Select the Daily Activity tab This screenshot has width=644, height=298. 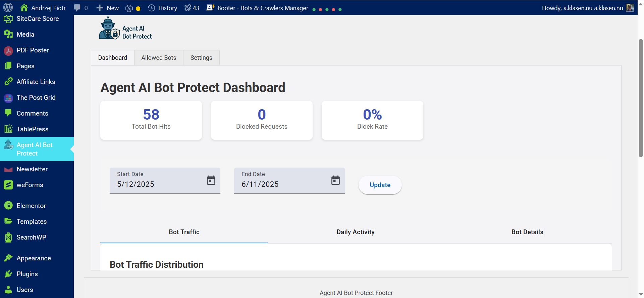tap(356, 232)
